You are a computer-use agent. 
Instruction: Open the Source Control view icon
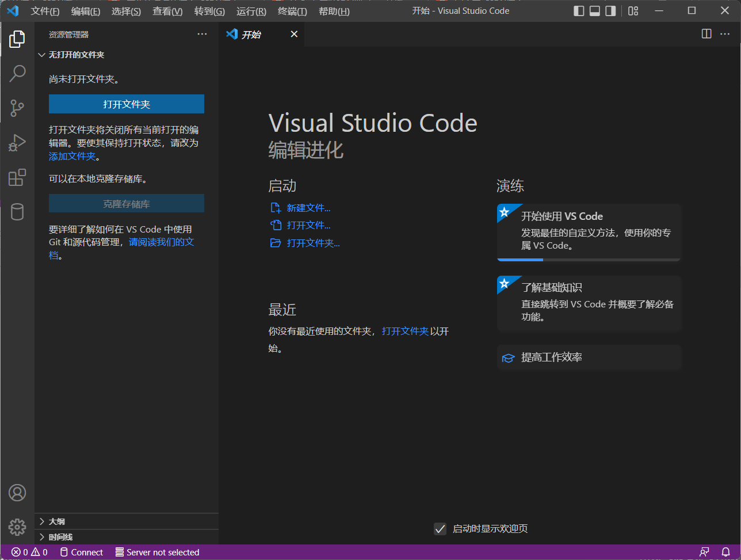pos(17,108)
